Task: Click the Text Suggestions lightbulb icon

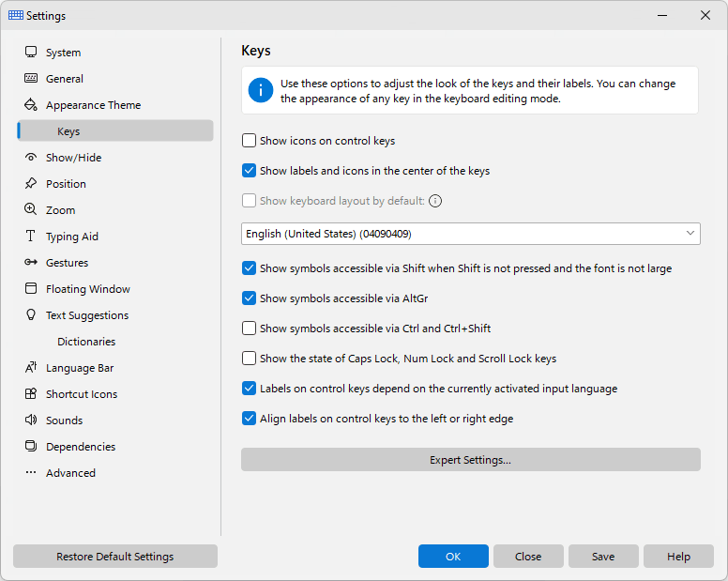Action: point(31,314)
